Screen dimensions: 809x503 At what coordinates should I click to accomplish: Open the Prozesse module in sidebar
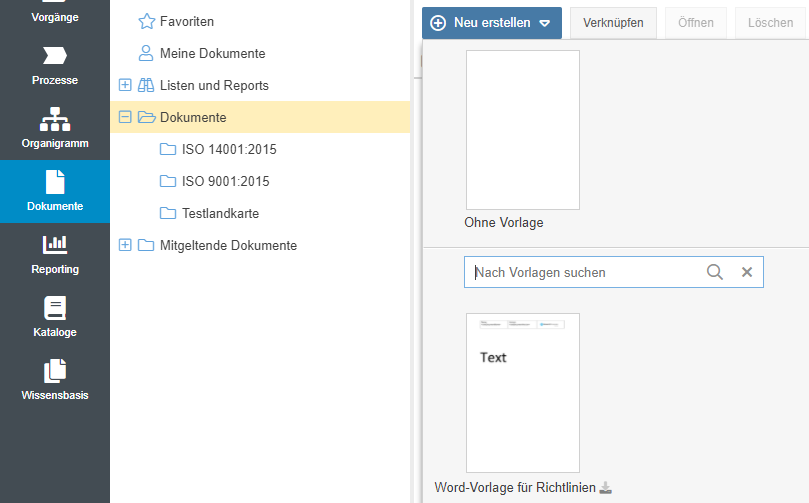click(54, 64)
